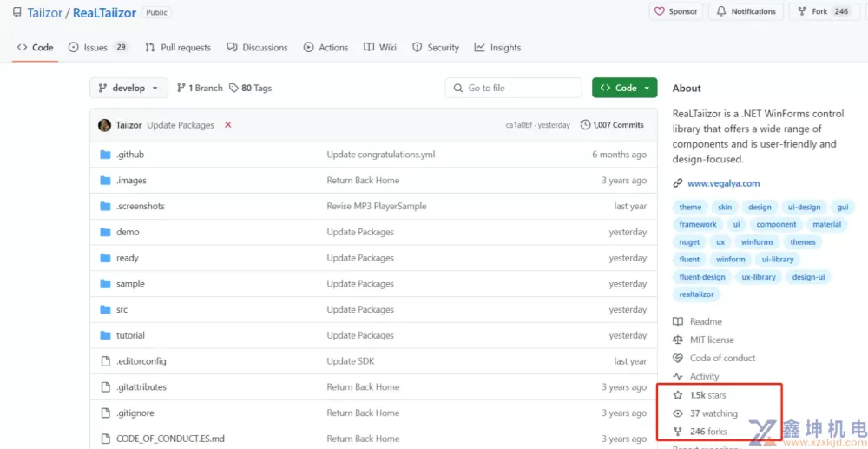Open the Security tab
868x449 pixels.
point(436,48)
